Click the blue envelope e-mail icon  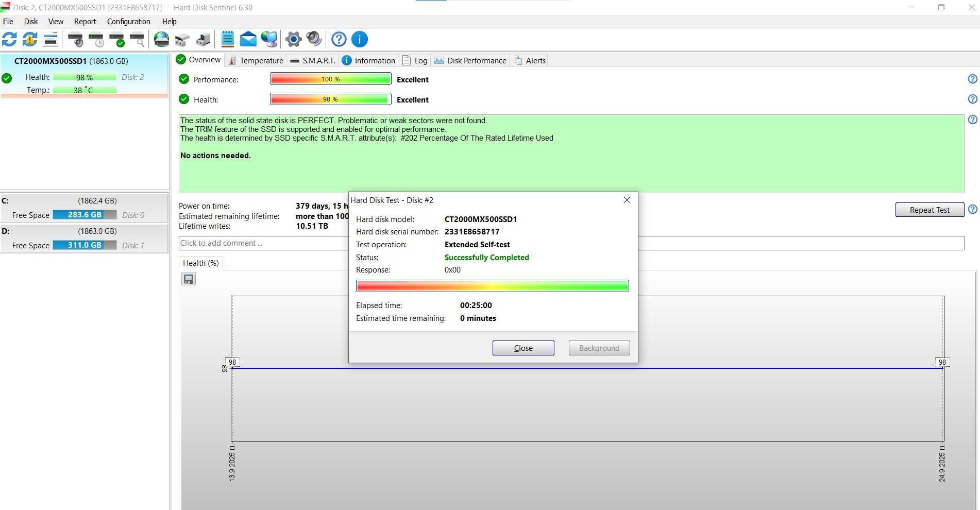point(248,39)
